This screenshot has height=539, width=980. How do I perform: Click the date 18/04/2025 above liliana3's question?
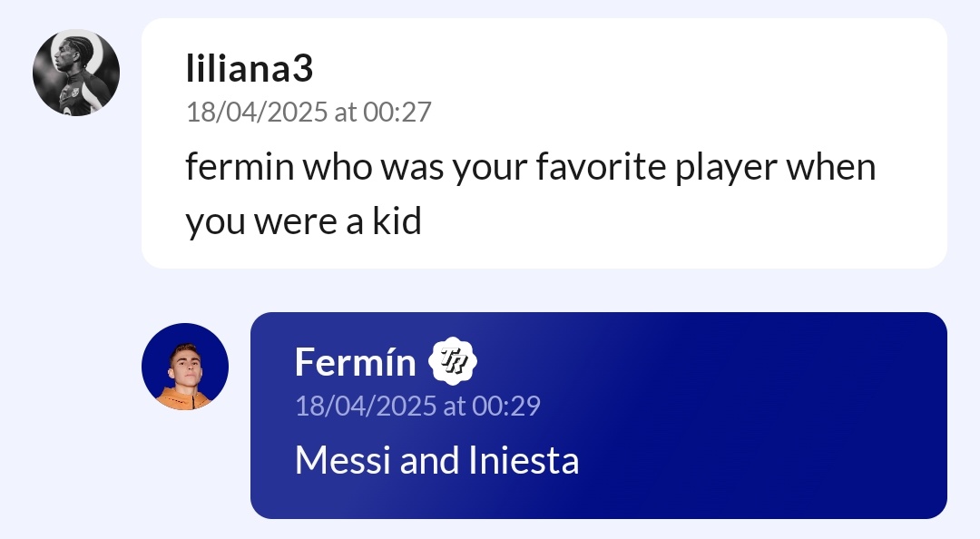[257, 113]
